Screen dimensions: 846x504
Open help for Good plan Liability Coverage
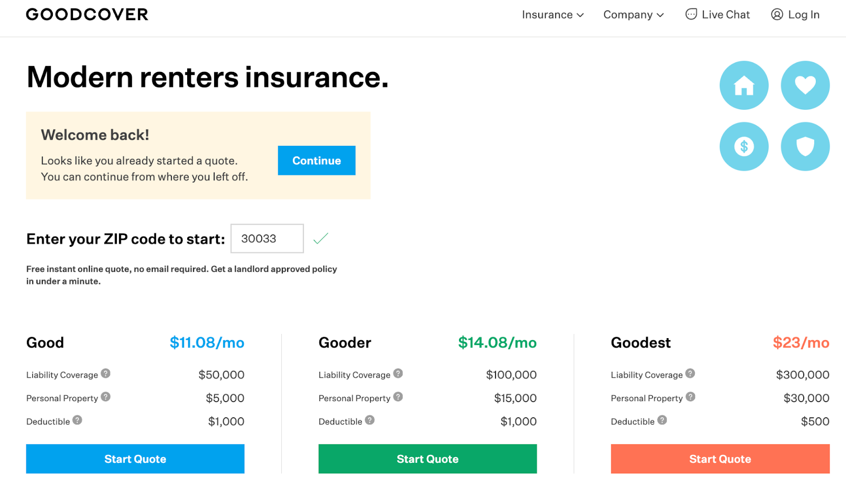click(x=106, y=374)
